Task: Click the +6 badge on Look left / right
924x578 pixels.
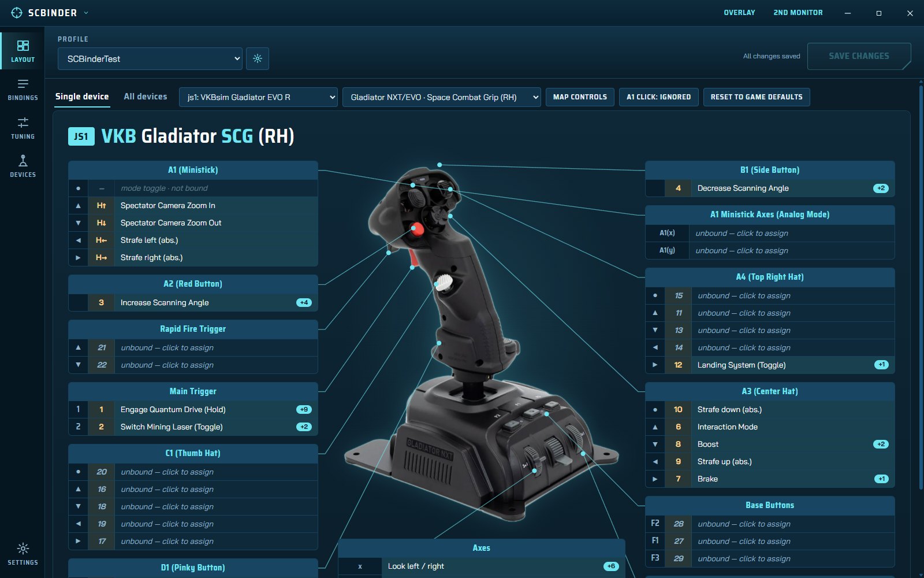Action: point(611,566)
